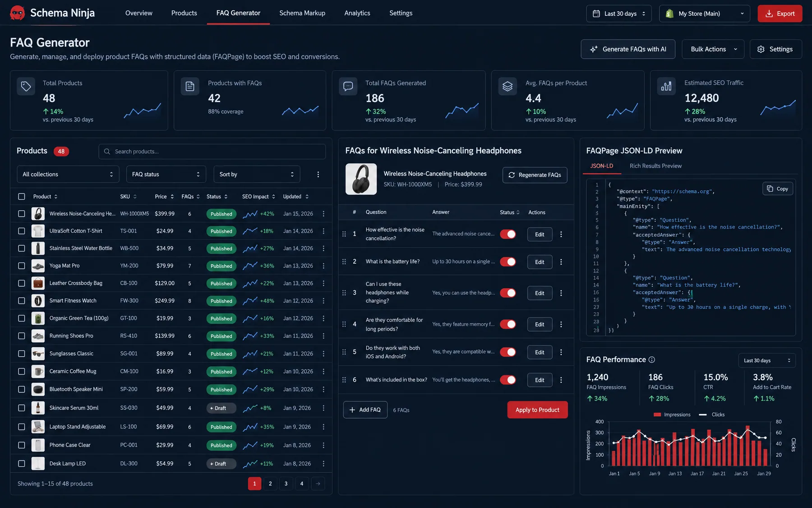Click the red Impressions legend swatch

tap(657, 415)
